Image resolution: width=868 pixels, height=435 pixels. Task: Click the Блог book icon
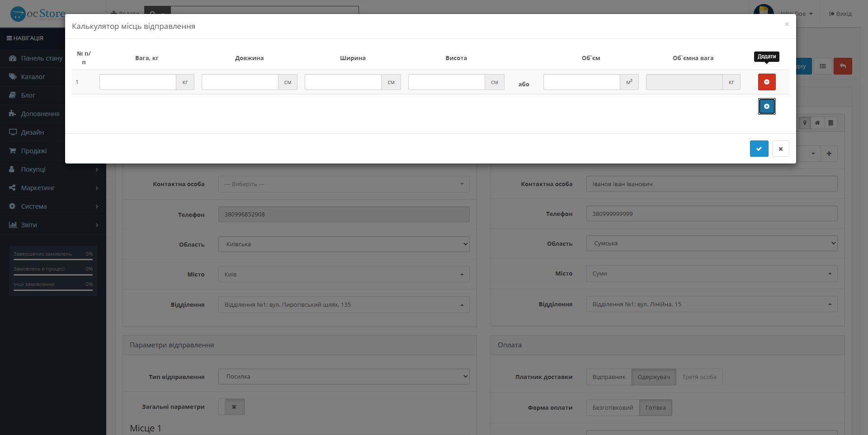coord(13,95)
